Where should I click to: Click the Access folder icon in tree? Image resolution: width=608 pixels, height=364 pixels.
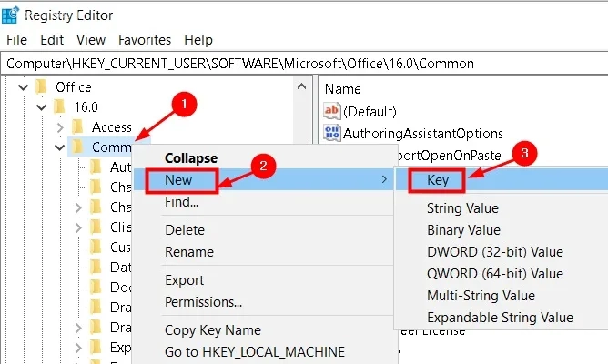77,127
